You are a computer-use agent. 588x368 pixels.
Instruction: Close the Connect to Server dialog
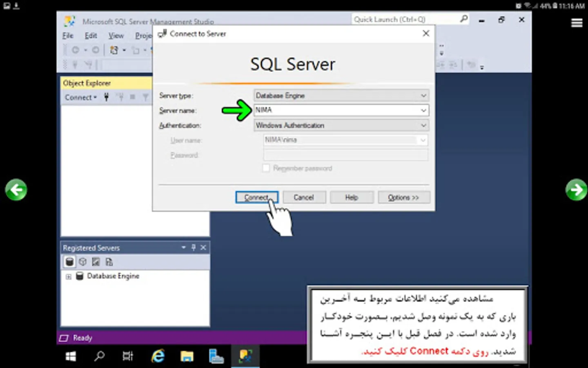click(426, 34)
